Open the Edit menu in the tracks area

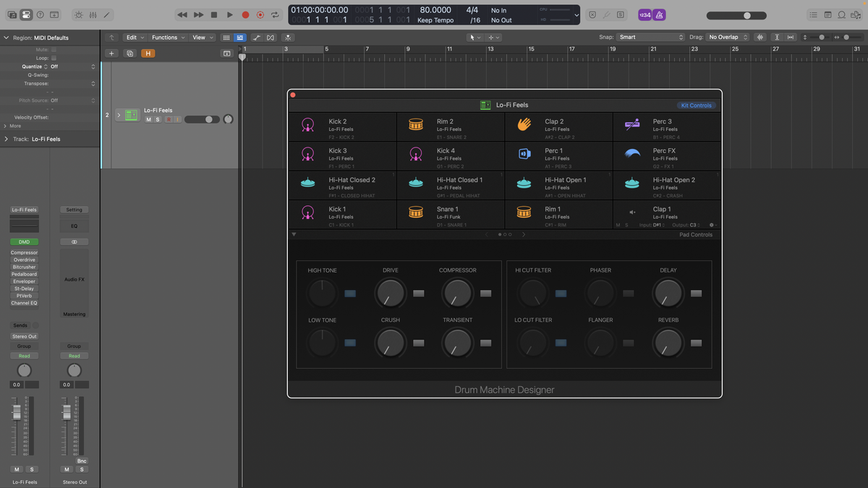(134, 37)
